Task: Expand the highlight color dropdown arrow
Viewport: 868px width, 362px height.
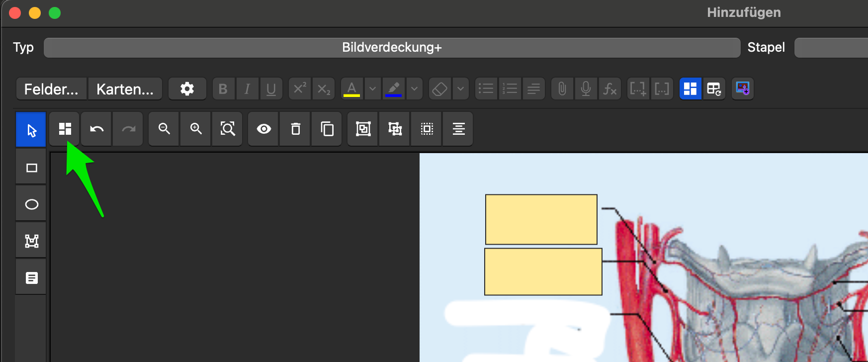Action: 414,89
